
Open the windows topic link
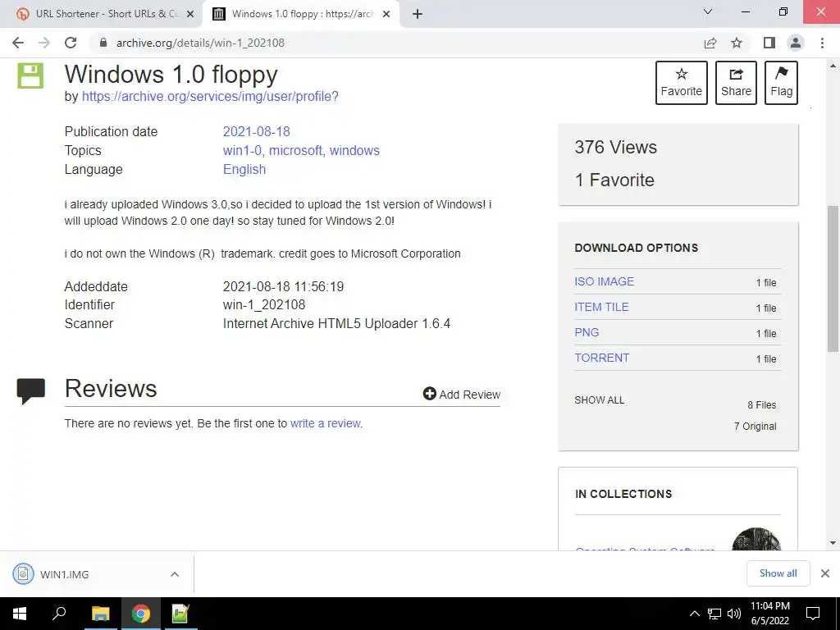click(354, 151)
